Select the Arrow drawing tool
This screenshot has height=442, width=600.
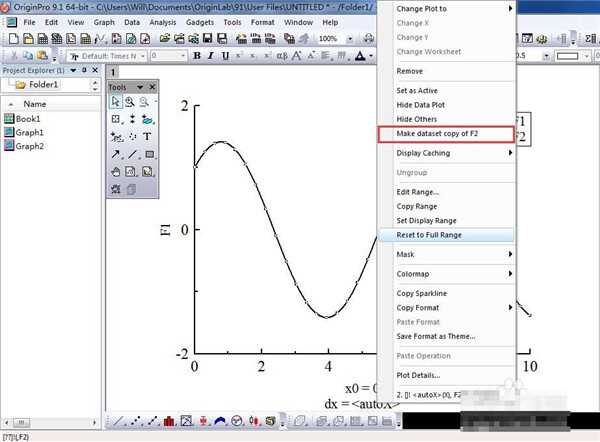click(116, 154)
